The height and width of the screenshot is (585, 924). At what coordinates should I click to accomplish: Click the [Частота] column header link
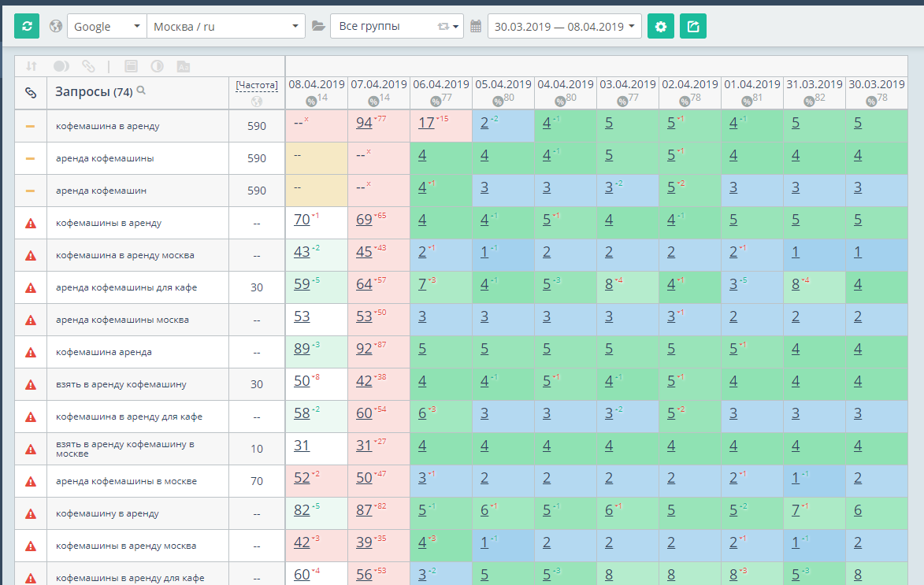tap(256, 85)
